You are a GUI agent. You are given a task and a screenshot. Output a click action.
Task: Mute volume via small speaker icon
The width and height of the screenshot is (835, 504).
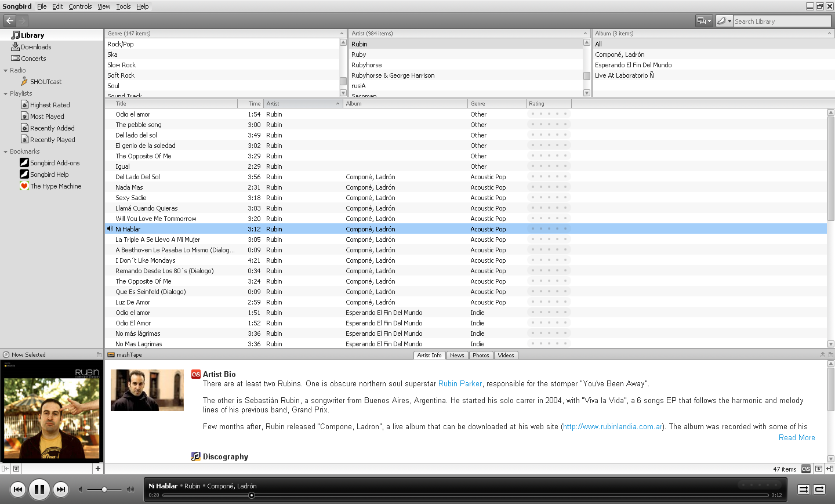(81, 490)
